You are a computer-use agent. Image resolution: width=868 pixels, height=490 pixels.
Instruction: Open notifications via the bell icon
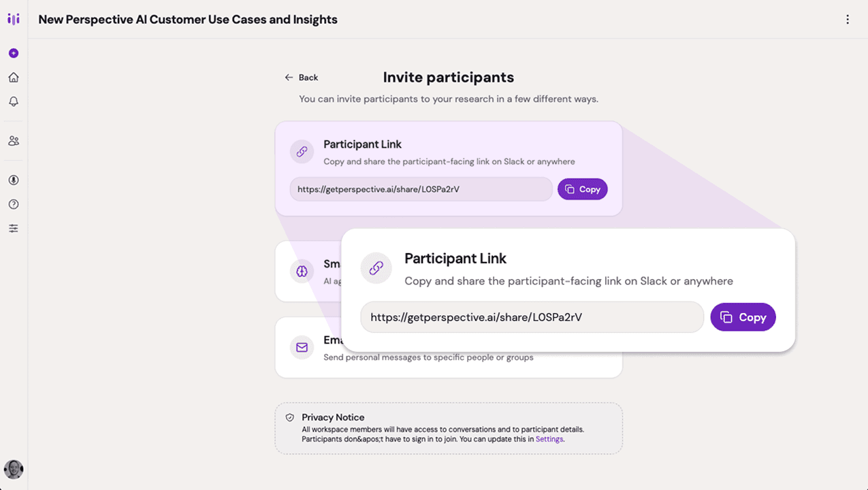click(x=13, y=101)
